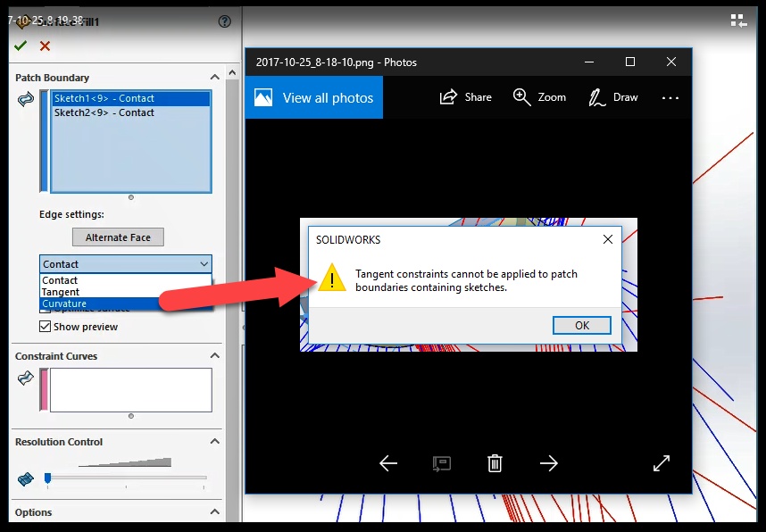This screenshot has height=532, width=766.
Task: Go to next photo with right arrow
Action: (x=548, y=463)
